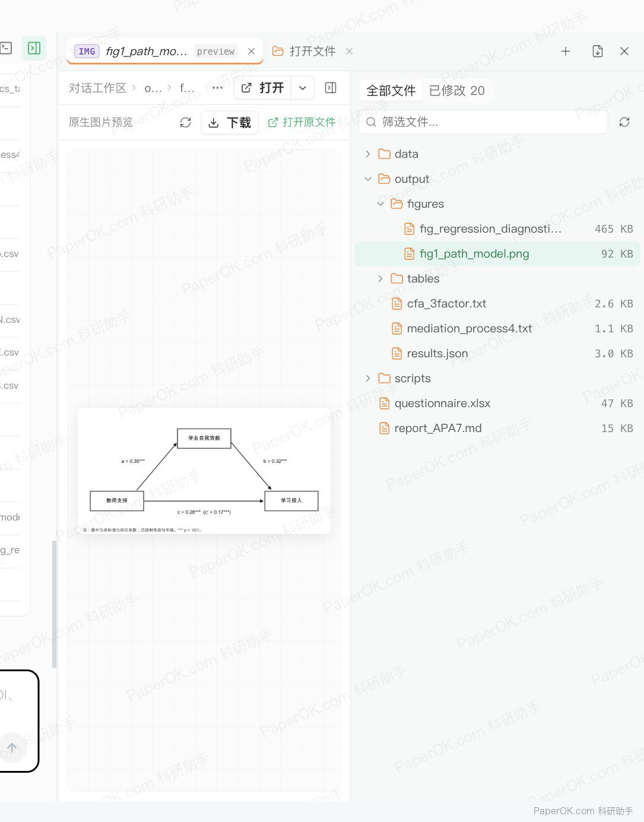This screenshot has width=644, height=822.
Task: Click the '原生图片预览' label
Action: pos(101,122)
